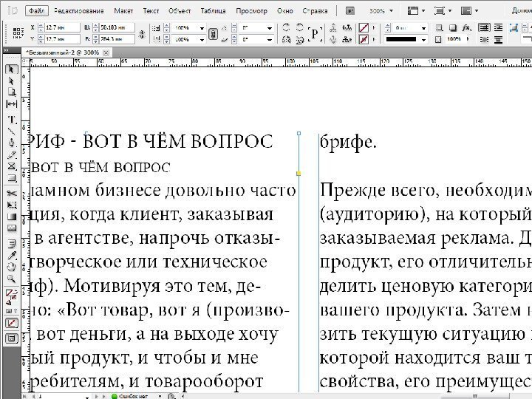Expand the stroke style line dropdown
Viewport: 532px width, 399px height.
point(423,38)
